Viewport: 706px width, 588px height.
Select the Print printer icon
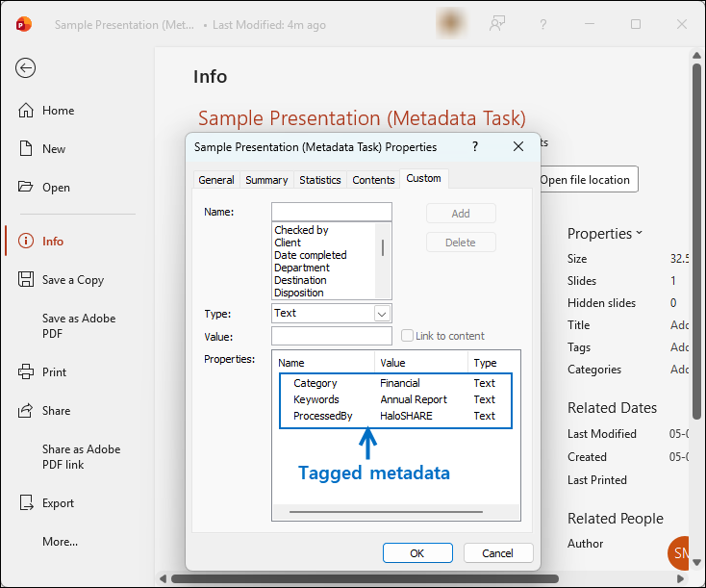click(26, 371)
